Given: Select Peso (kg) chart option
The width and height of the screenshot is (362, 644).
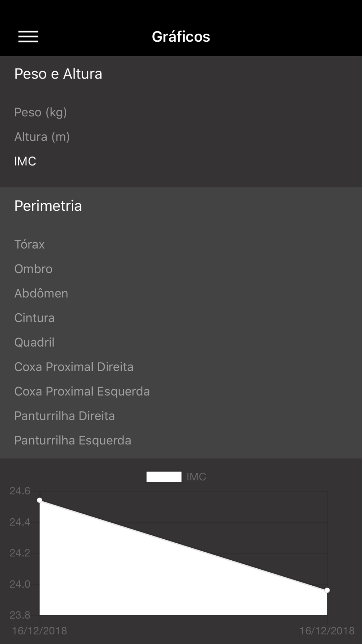Looking at the screenshot, I should coord(41,112).
